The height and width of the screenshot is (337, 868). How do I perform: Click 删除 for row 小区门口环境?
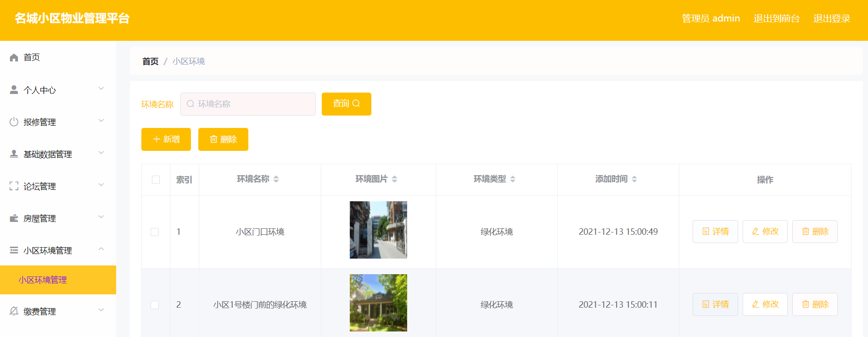[x=815, y=232]
